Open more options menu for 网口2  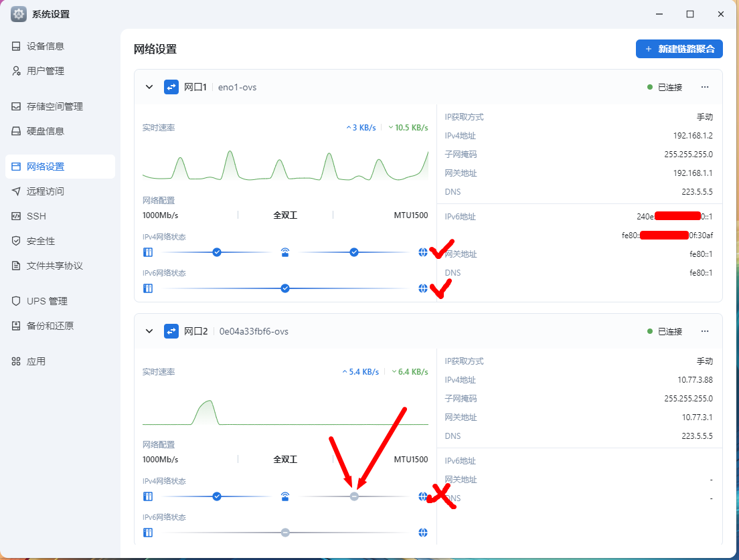point(705,331)
